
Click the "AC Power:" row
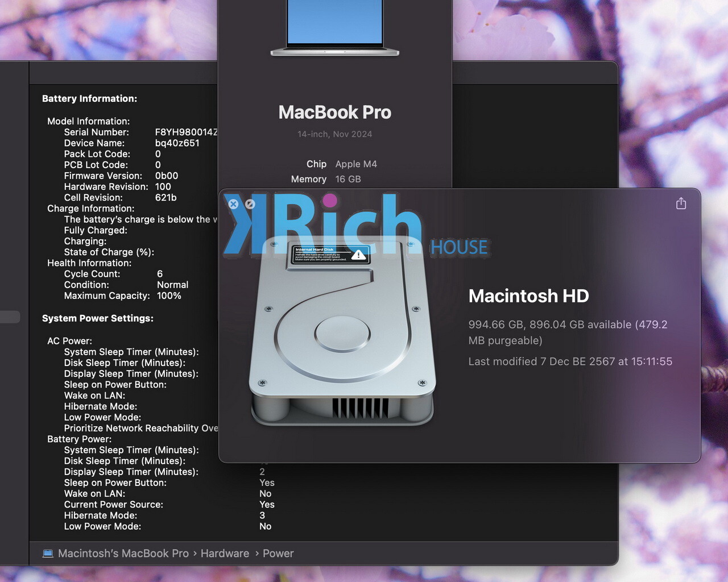tap(69, 341)
